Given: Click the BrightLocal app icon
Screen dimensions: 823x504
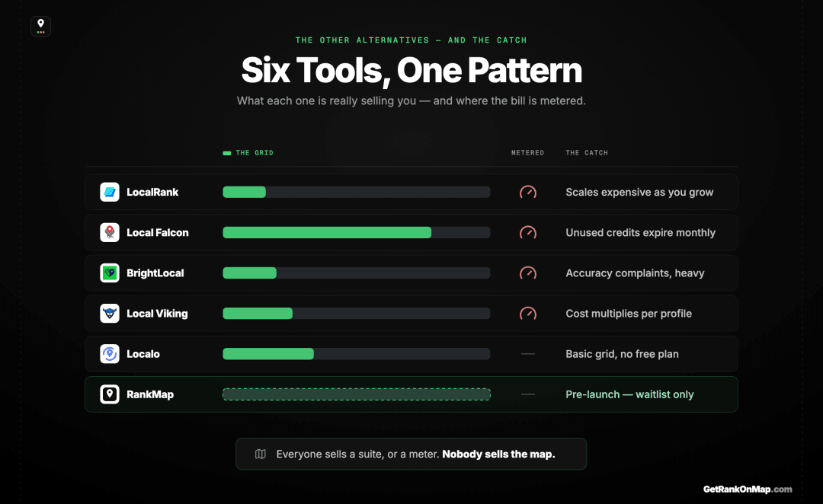Looking at the screenshot, I should (x=110, y=273).
